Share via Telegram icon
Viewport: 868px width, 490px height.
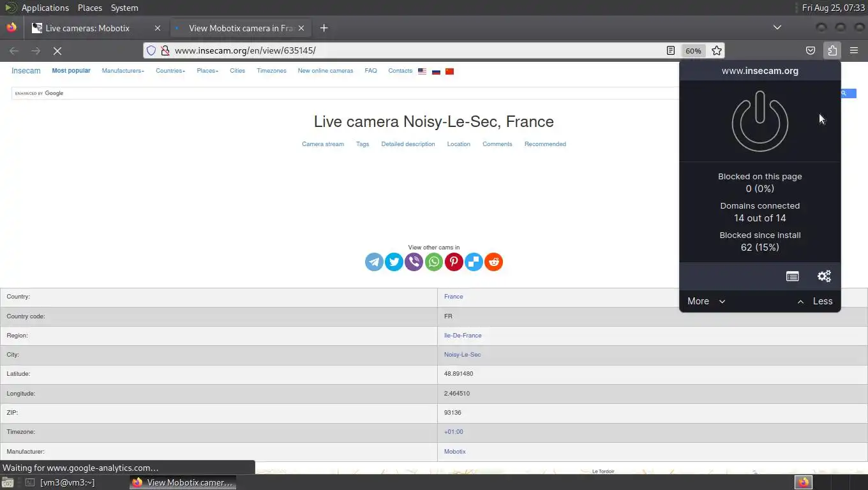click(x=374, y=262)
